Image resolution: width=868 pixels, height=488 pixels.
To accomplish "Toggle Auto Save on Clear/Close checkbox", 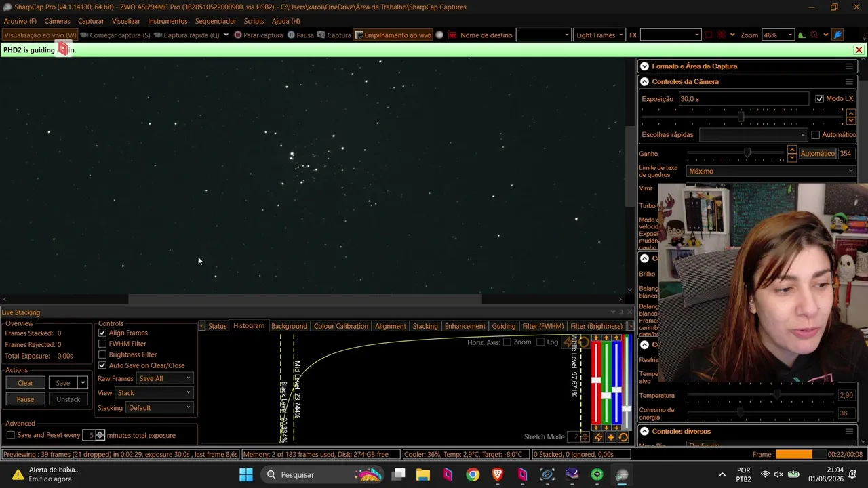I will [x=102, y=365].
